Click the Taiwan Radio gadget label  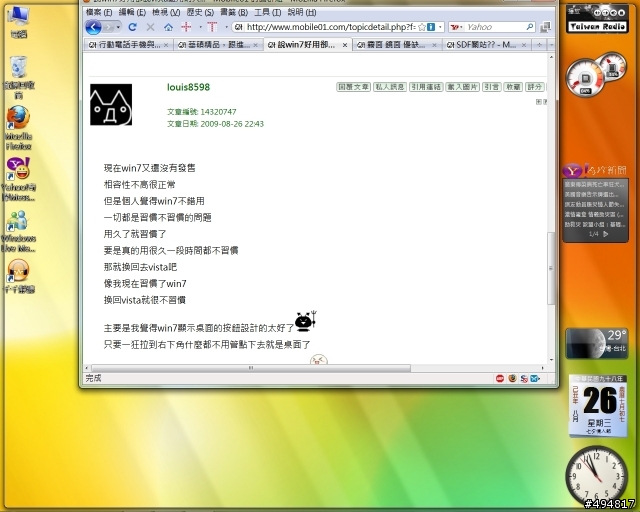click(x=598, y=27)
